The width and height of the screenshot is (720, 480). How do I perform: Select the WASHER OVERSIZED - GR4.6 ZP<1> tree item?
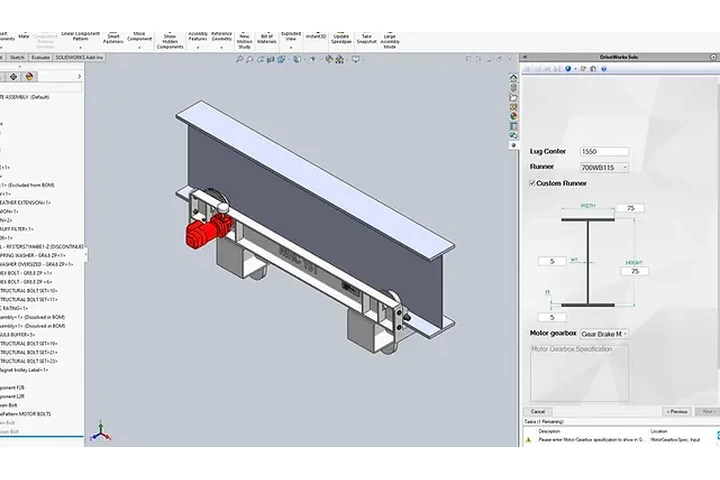coord(36,264)
